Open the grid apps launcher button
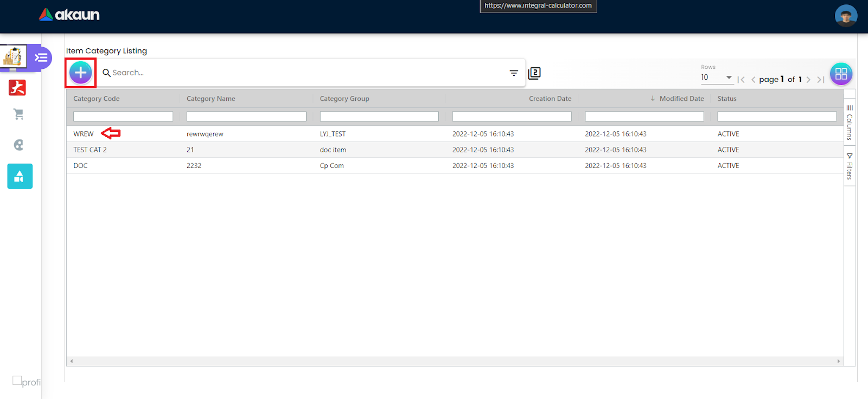This screenshot has width=868, height=399. pos(841,74)
